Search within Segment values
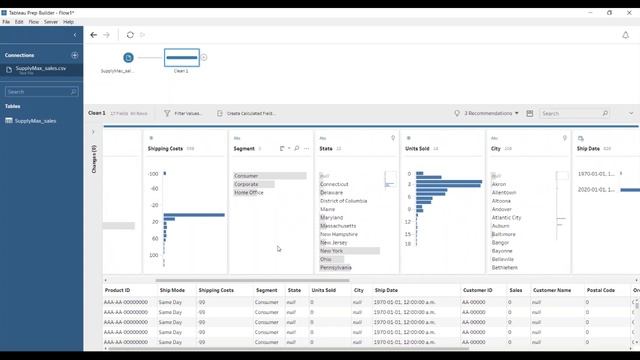The height and width of the screenshot is (360, 640). (x=297, y=149)
